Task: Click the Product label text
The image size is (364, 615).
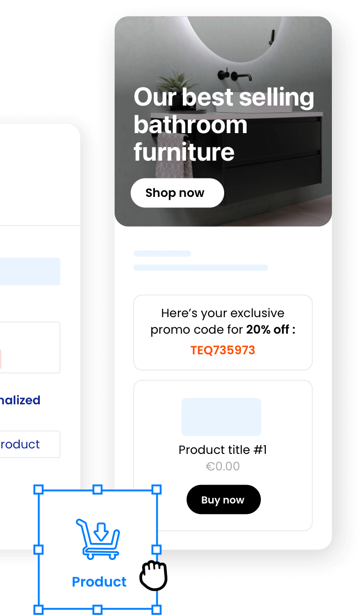Action: pos(99,581)
